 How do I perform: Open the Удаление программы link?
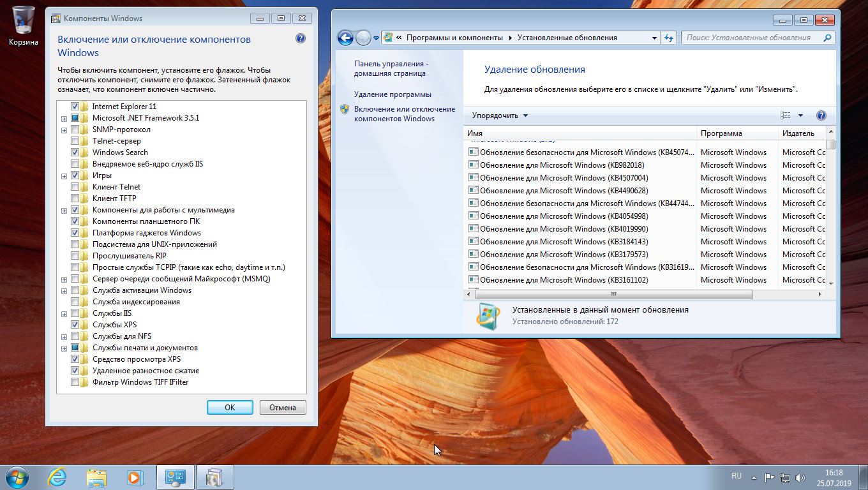pyautogui.click(x=393, y=94)
